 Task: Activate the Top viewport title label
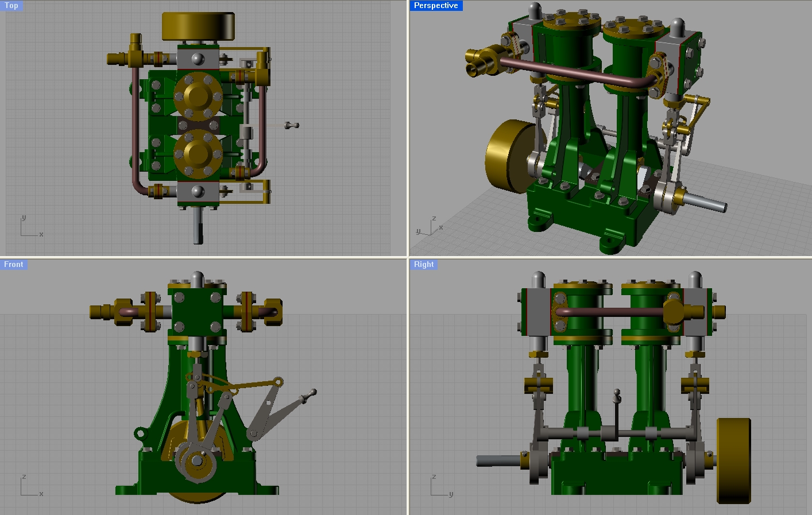click(x=11, y=5)
